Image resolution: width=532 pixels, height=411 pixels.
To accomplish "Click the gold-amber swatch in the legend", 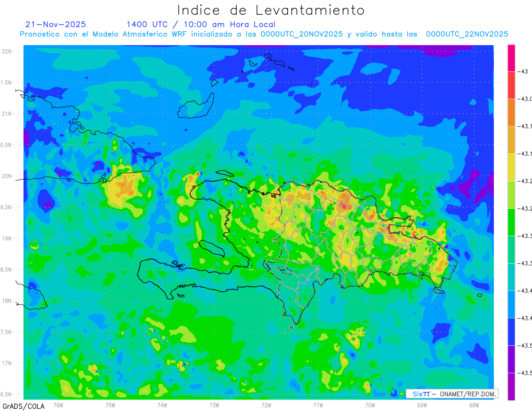I will pyautogui.click(x=511, y=140).
